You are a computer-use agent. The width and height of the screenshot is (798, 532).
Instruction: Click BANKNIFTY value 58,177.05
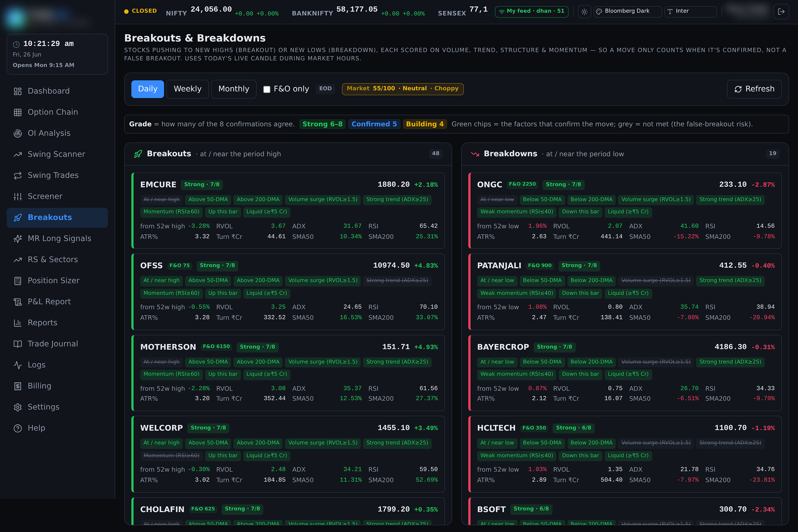357,10
